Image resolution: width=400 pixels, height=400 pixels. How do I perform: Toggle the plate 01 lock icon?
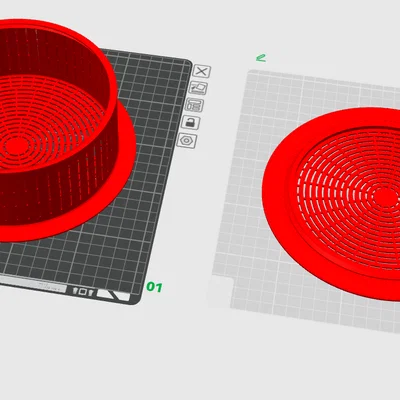pyautogui.click(x=191, y=123)
